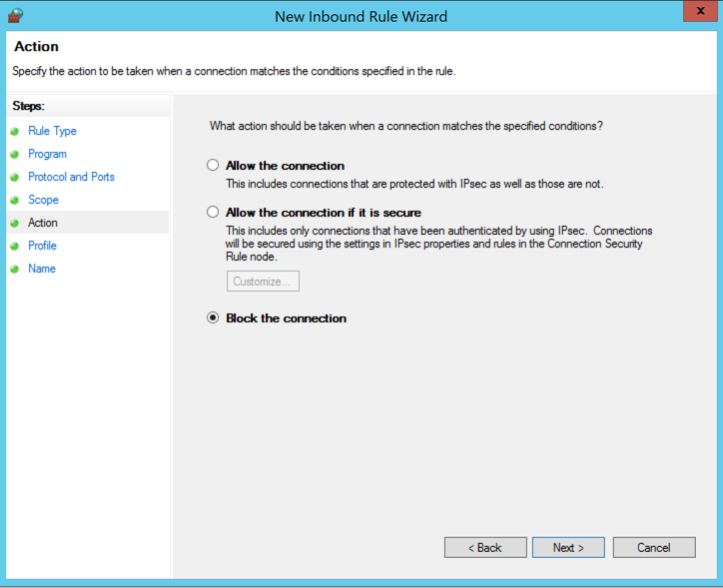Click the green bullet beside Scope

tap(15, 200)
